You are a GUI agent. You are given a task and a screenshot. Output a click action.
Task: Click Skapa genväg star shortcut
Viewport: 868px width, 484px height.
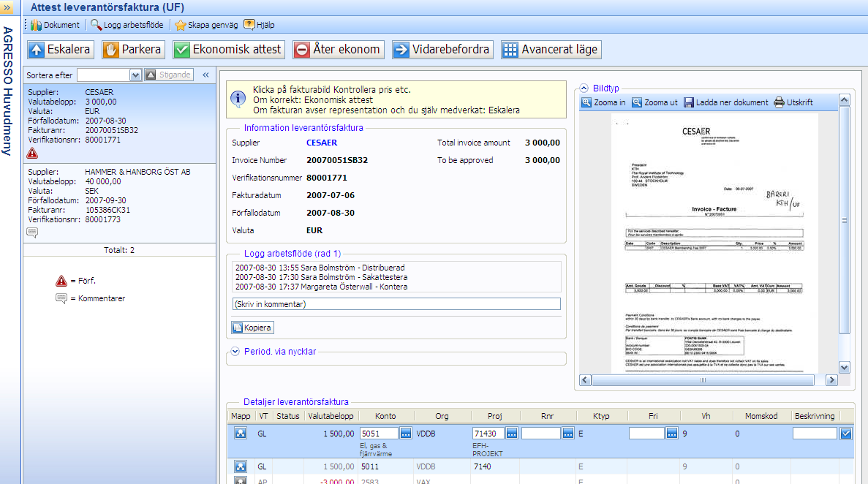tap(206, 25)
